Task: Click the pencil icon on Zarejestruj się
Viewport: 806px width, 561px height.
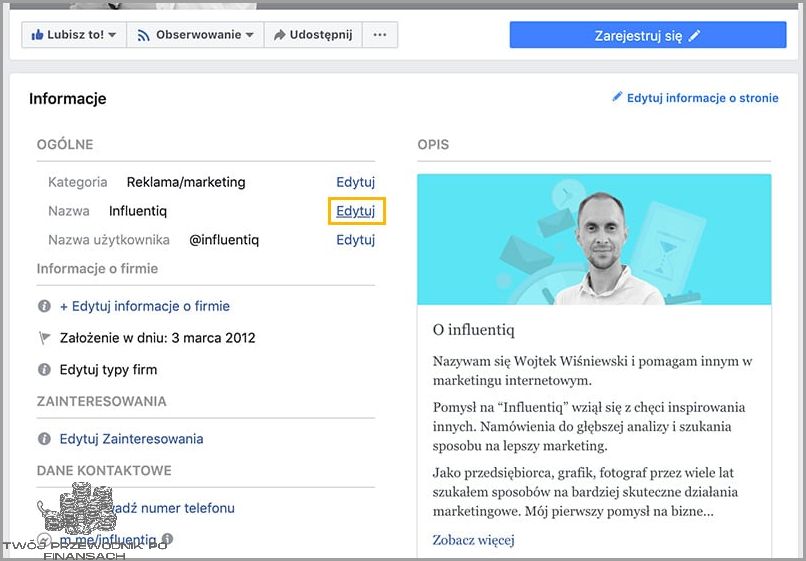Action: 694,35
